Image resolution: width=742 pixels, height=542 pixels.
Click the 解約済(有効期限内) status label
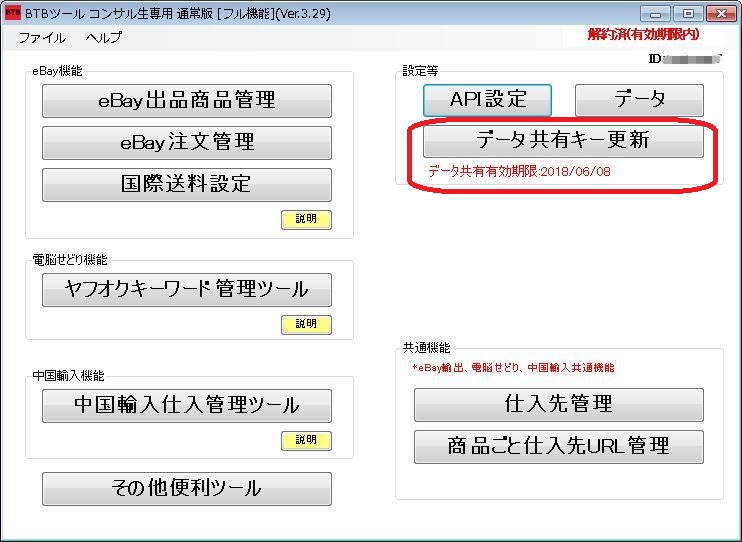pos(643,35)
